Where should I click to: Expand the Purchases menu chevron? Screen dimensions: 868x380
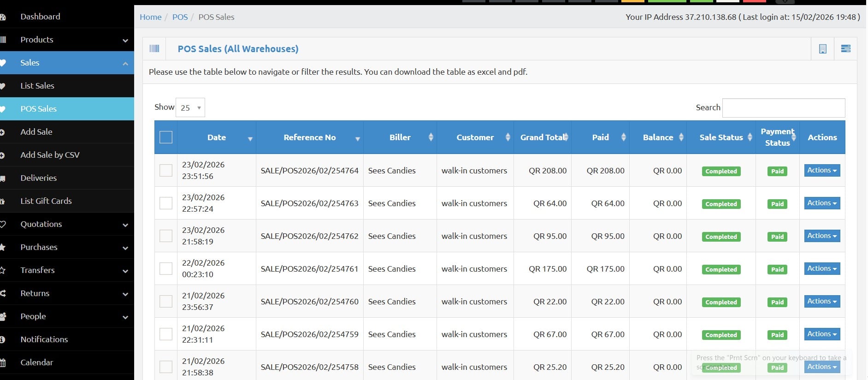(125, 248)
